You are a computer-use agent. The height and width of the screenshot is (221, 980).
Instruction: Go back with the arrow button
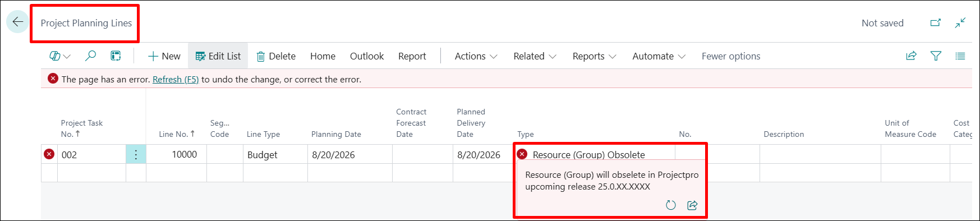click(17, 22)
